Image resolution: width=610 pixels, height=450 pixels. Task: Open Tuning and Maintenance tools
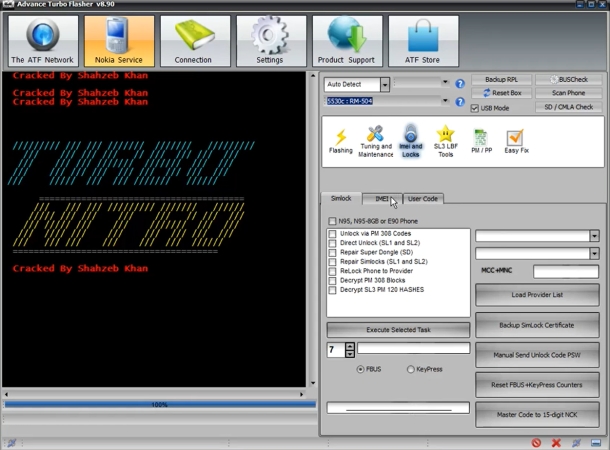(x=375, y=141)
